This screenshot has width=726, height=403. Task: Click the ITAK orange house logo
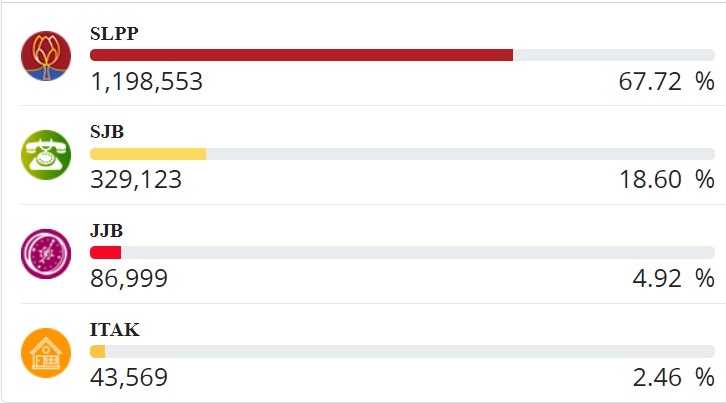46,353
